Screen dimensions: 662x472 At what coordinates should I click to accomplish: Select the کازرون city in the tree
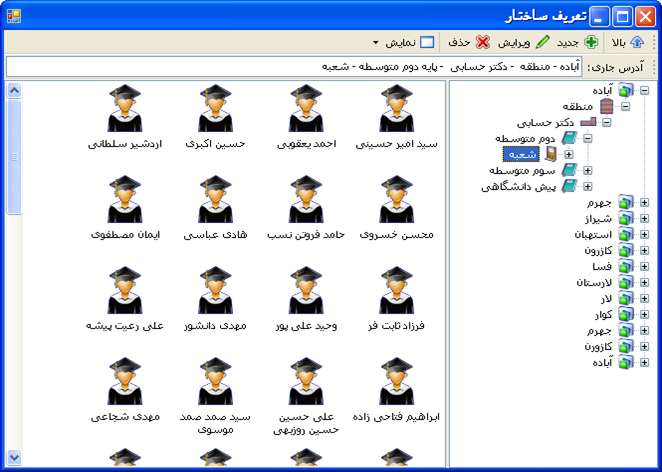(x=598, y=251)
